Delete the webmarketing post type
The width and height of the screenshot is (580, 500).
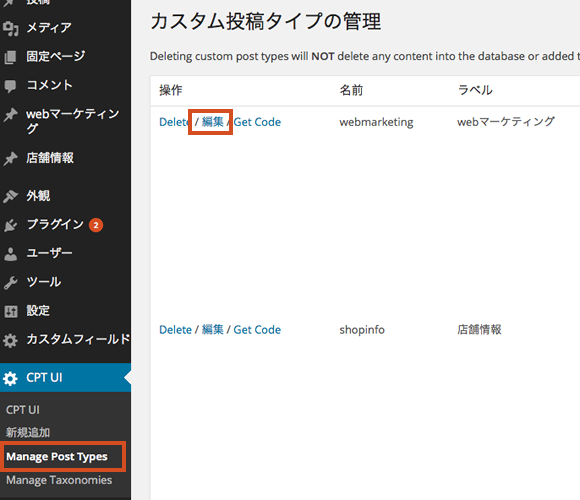coord(173,122)
